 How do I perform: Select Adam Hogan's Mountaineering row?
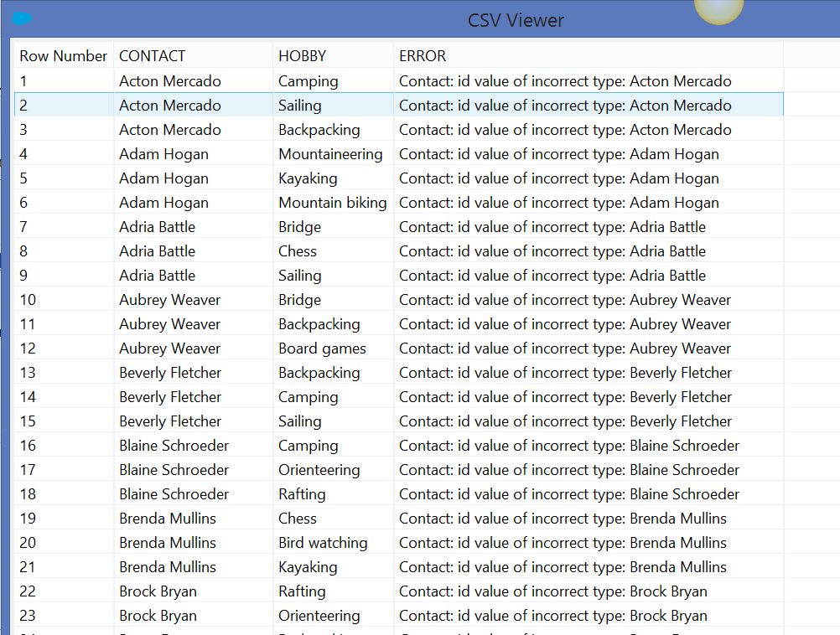point(330,154)
